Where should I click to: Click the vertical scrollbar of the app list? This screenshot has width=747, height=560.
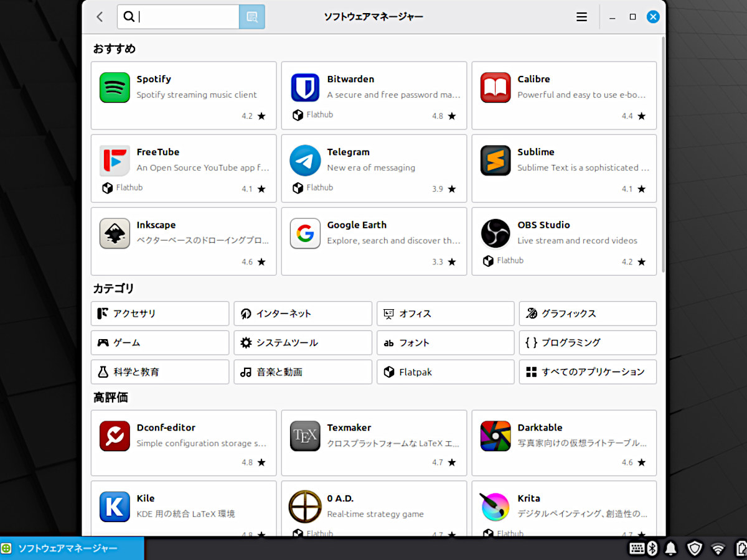point(663,156)
